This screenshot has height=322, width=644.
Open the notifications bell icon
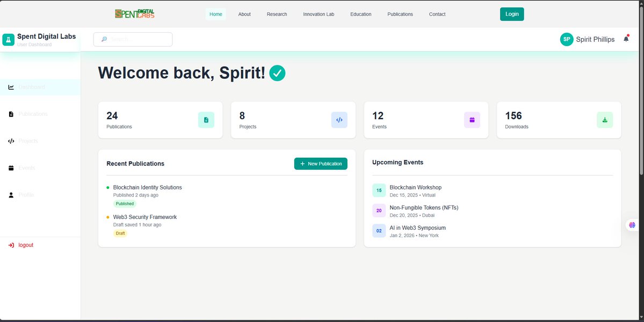click(626, 38)
